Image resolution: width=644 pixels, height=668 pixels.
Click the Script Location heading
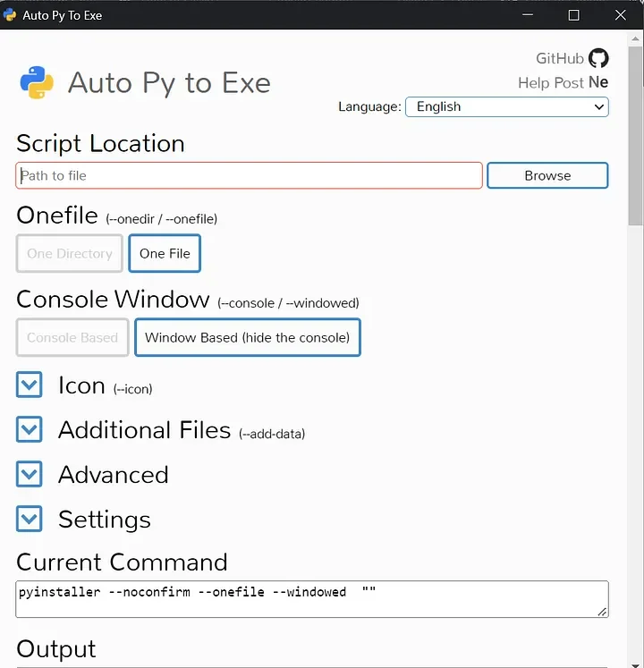[x=100, y=144]
